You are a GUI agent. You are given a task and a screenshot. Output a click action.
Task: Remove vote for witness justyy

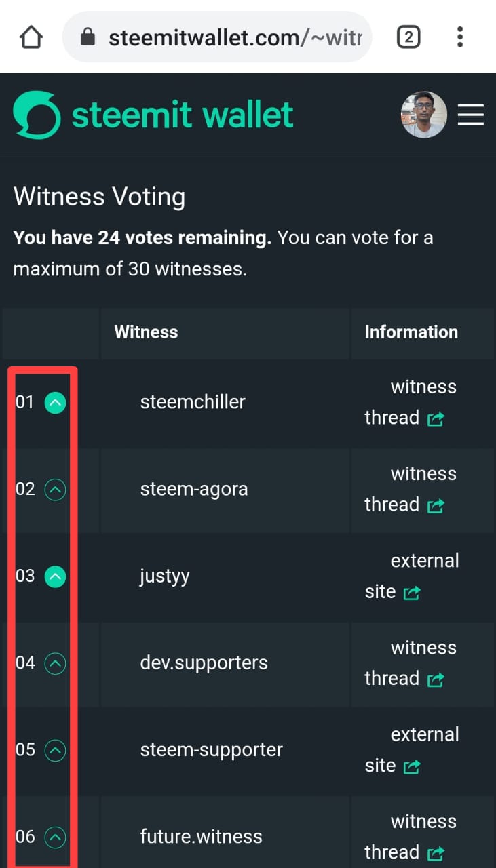[x=55, y=576]
